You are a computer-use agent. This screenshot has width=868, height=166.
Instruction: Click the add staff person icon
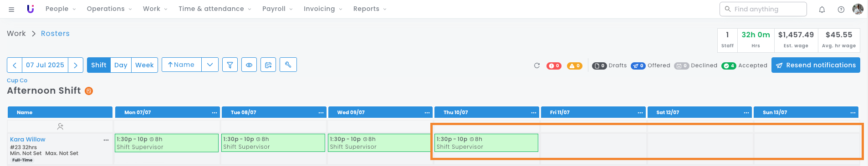click(60, 126)
